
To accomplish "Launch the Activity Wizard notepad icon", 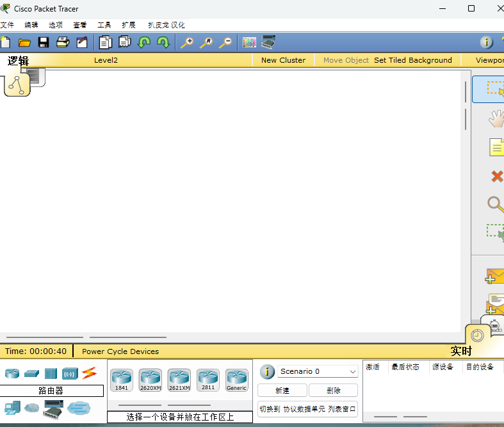I will [82, 42].
